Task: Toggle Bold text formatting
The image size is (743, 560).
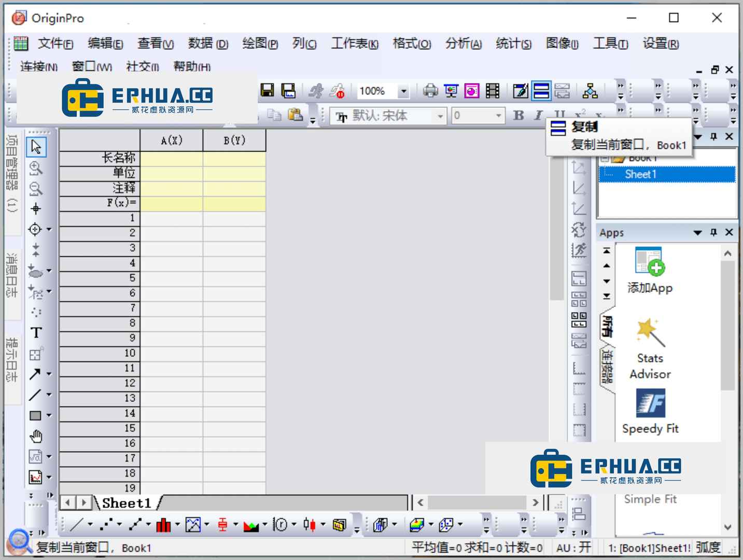Action: click(x=518, y=115)
